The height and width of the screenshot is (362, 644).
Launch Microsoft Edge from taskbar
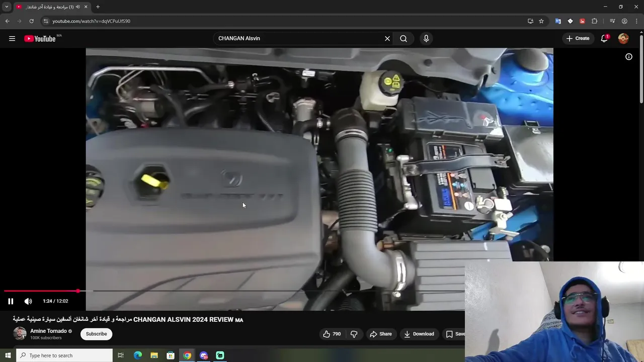(x=138, y=355)
